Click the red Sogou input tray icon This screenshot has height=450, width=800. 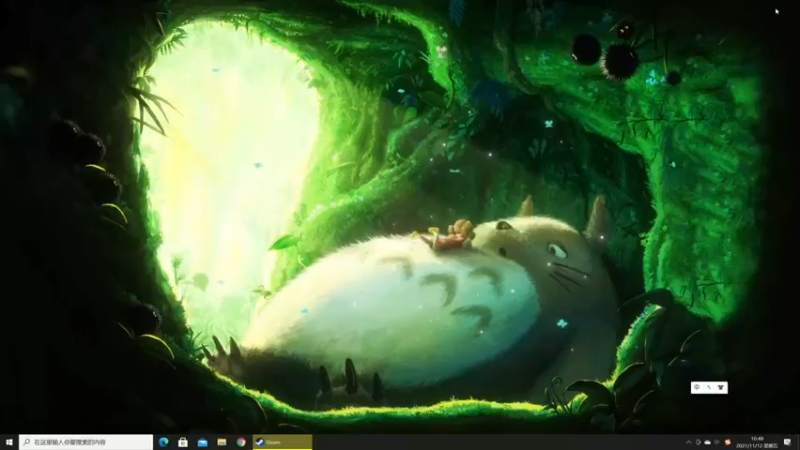(x=728, y=442)
